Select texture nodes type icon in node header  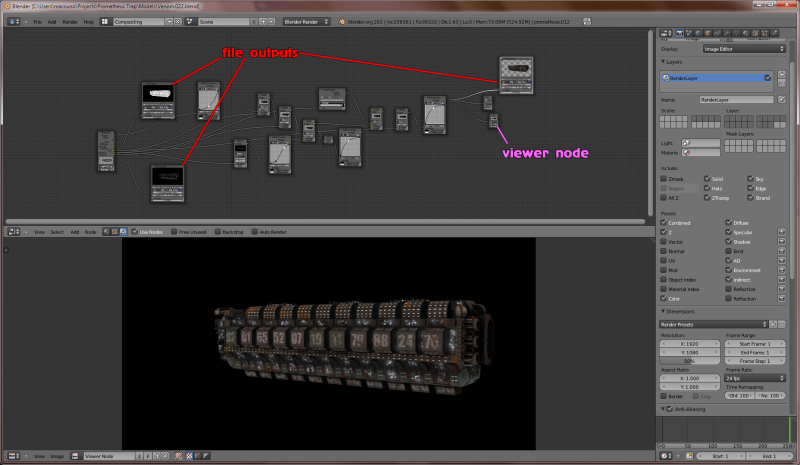115,232
